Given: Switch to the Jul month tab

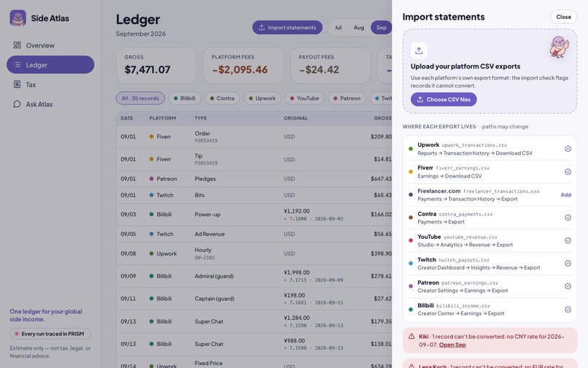Looking at the screenshot, I should pos(339,28).
